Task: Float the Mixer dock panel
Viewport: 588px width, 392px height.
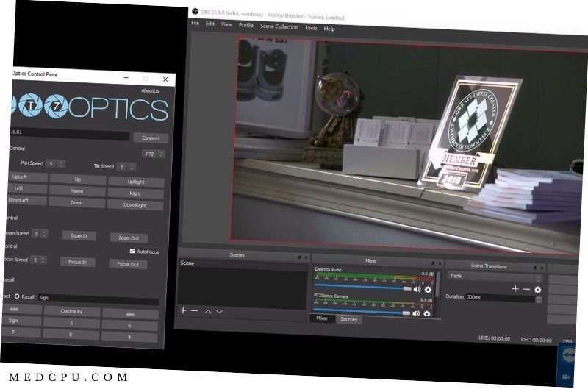Action: point(433,263)
